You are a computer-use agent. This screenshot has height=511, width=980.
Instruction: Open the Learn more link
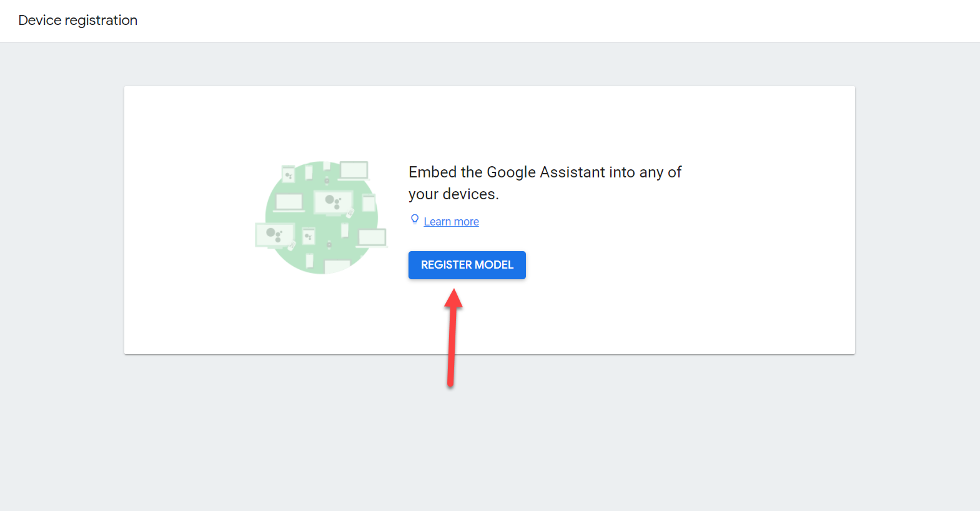[x=451, y=222]
